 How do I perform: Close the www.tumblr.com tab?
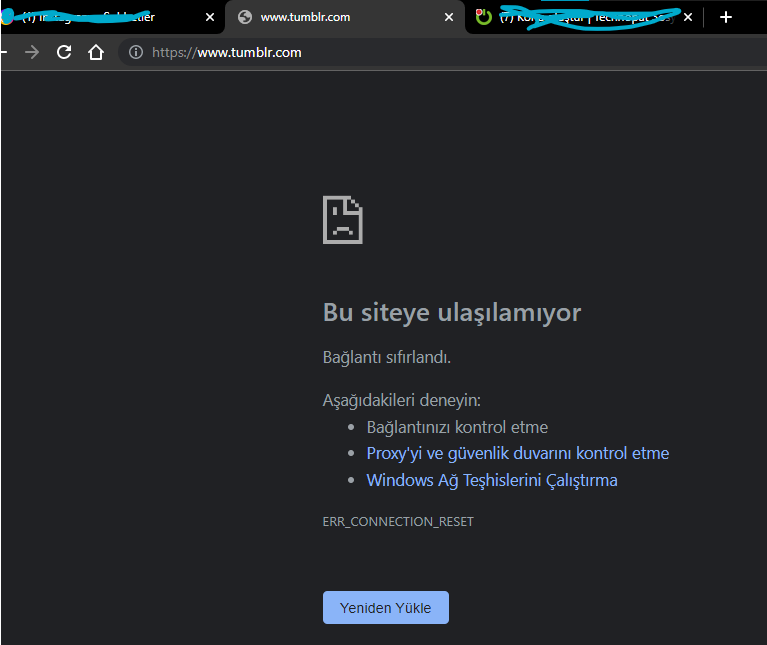coord(449,17)
